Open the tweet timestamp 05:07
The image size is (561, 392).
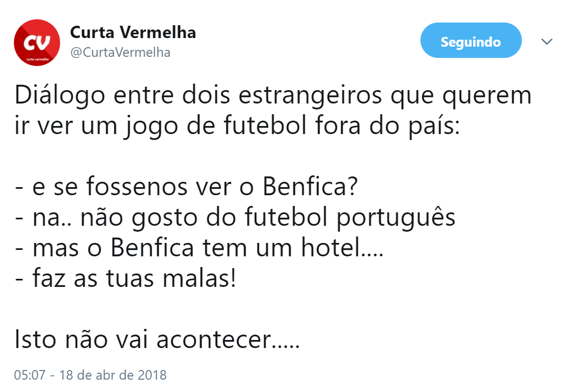[29, 375]
